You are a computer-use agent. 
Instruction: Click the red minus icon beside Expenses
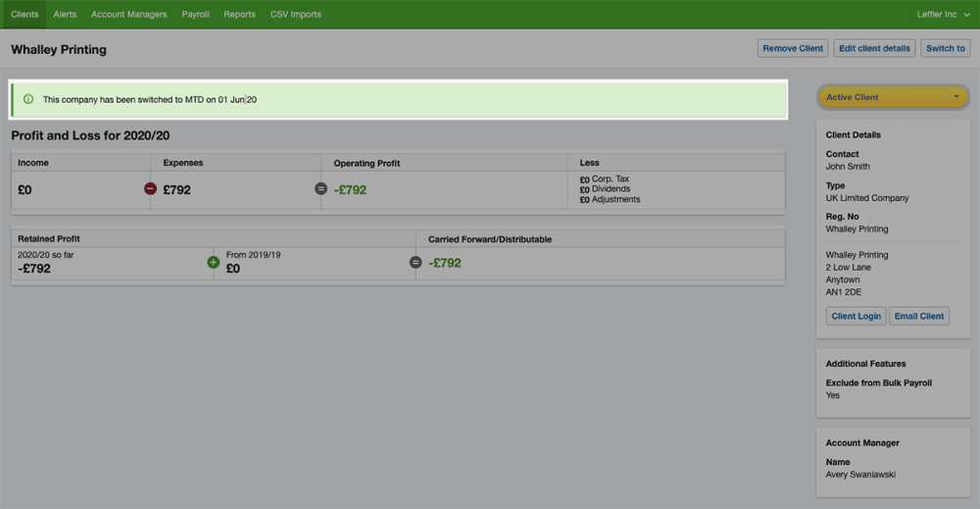(150, 188)
